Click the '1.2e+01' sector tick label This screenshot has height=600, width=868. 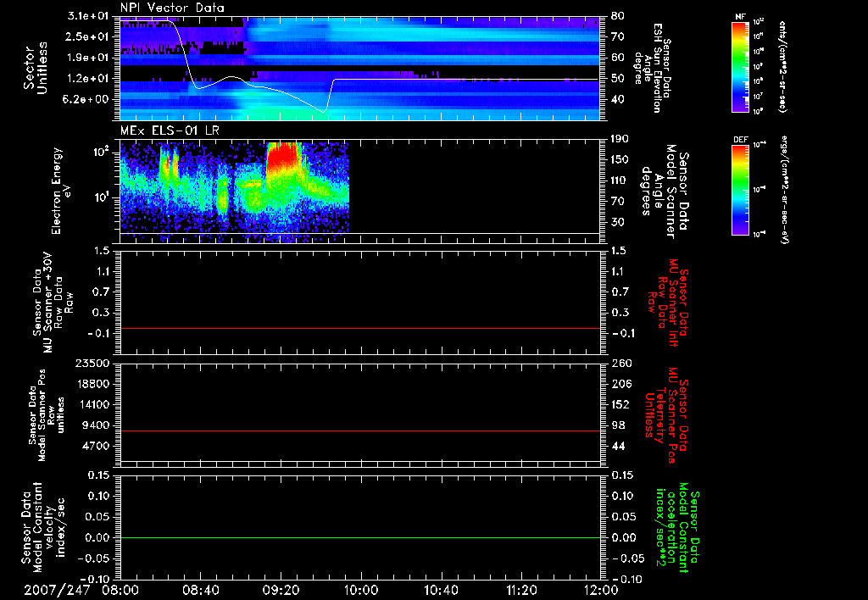pyautogui.click(x=90, y=79)
